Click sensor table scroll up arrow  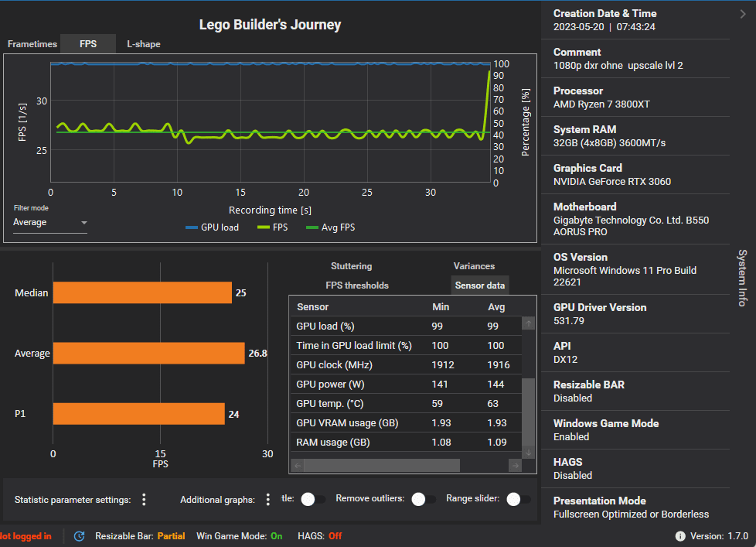529,323
